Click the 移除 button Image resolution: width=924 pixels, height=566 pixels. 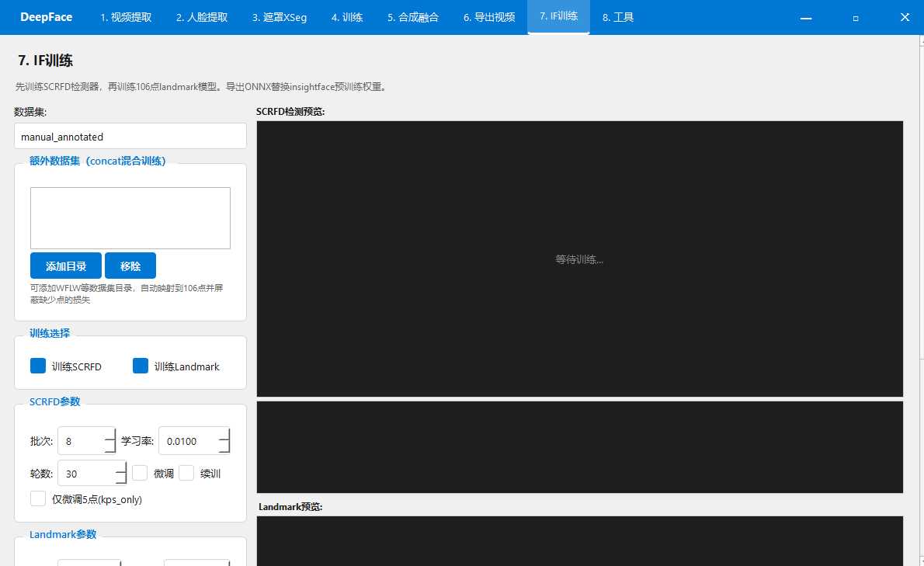pyautogui.click(x=130, y=266)
